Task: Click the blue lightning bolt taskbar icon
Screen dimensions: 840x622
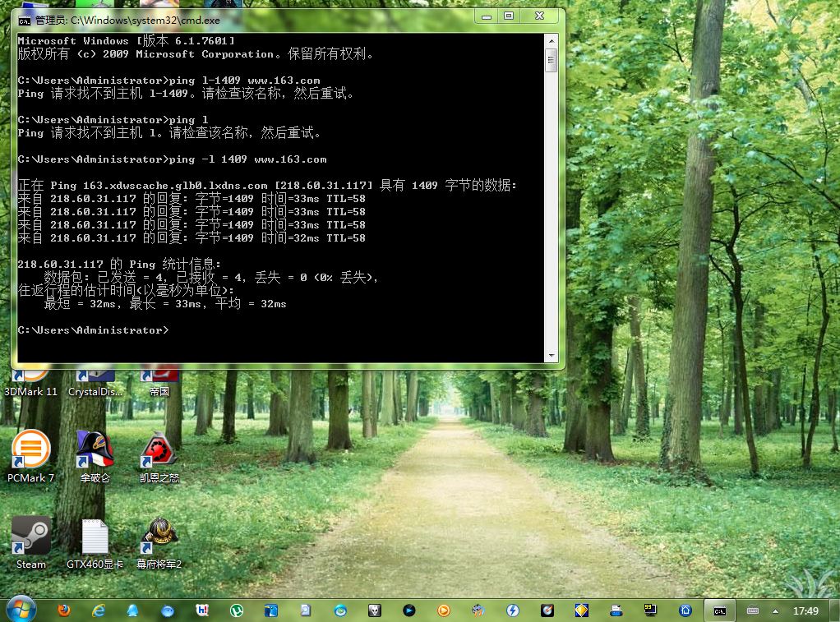Action: pos(513,610)
